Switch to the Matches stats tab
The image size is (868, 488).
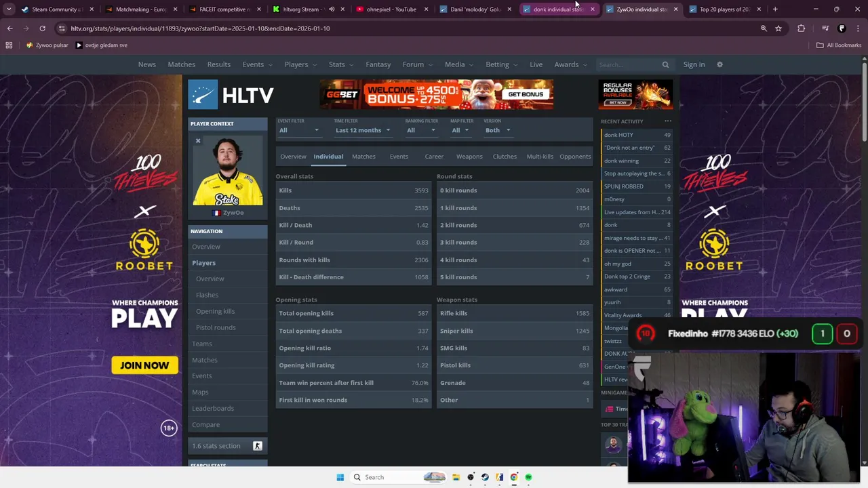(x=363, y=157)
